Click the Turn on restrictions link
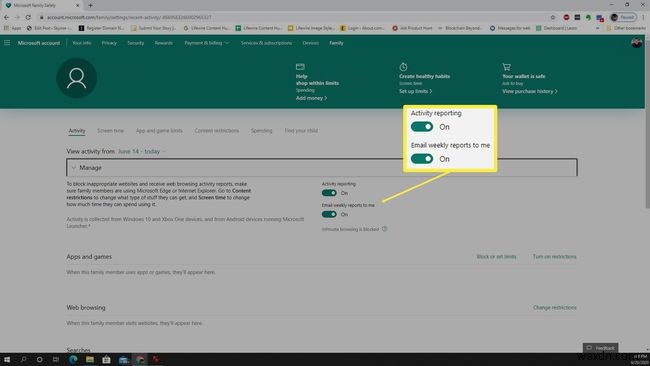Image resolution: width=650 pixels, height=366 pixels. point(555,257)
